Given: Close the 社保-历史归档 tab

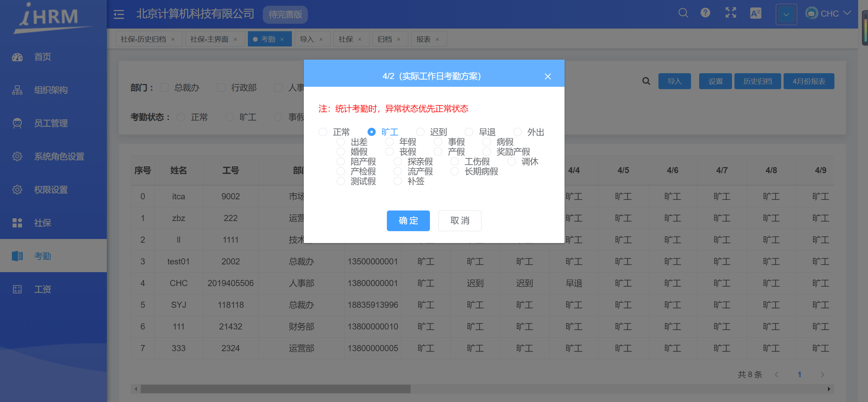Looking at the screenshot, I should pyautogui.click(x=173, y=39).
